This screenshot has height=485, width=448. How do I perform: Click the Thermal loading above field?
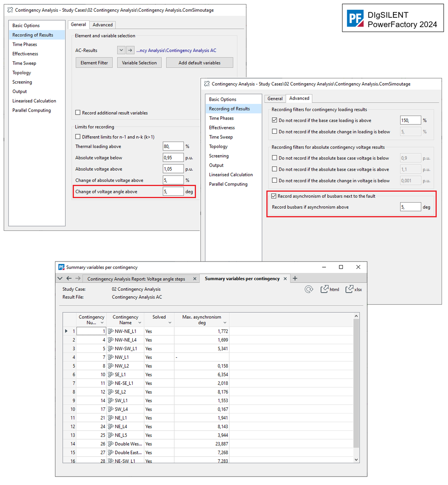tap(173, 146)
